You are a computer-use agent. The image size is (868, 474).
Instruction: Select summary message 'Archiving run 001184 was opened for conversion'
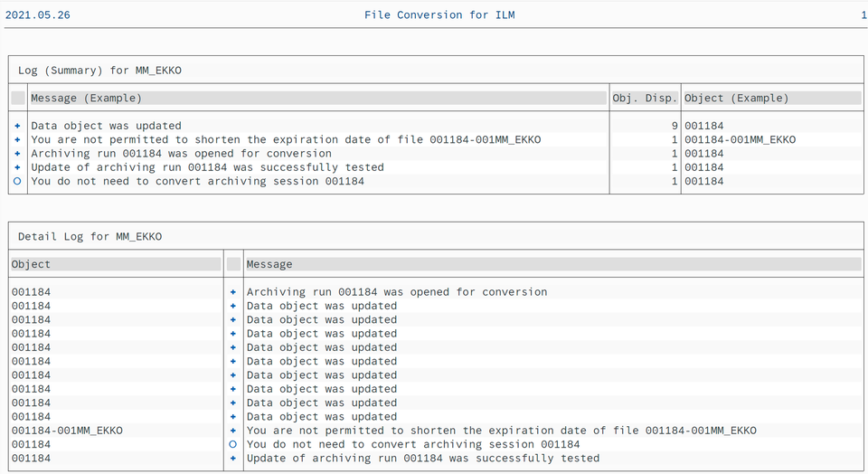(x=181, y=154)
